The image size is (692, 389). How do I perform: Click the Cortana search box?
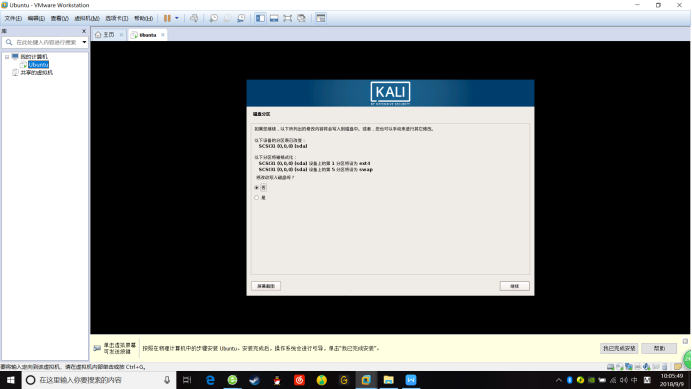click(x=99, y=380)
